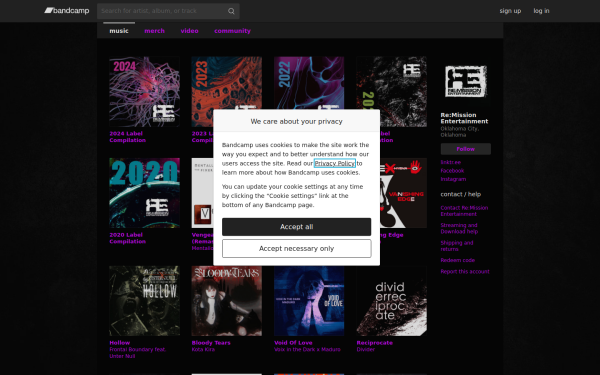600x375 pixels.
Task: Open the Hollow album cover
Action: [144, 301]
